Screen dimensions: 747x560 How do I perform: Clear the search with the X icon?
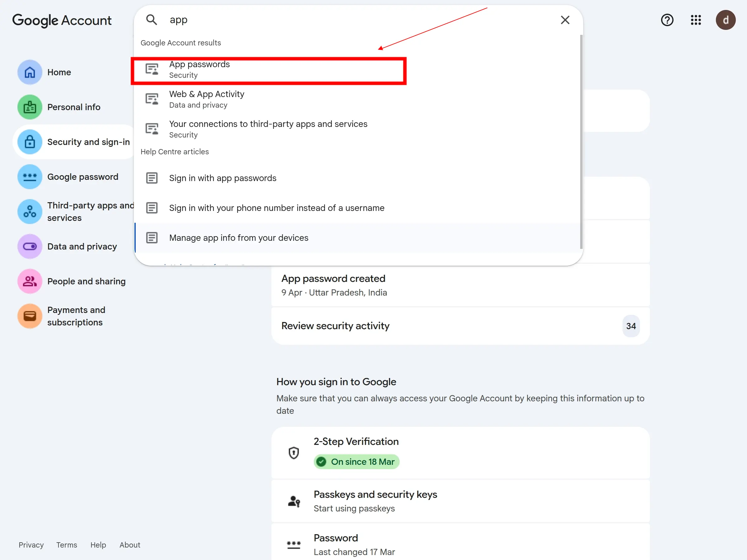click(x=565, y=20)
